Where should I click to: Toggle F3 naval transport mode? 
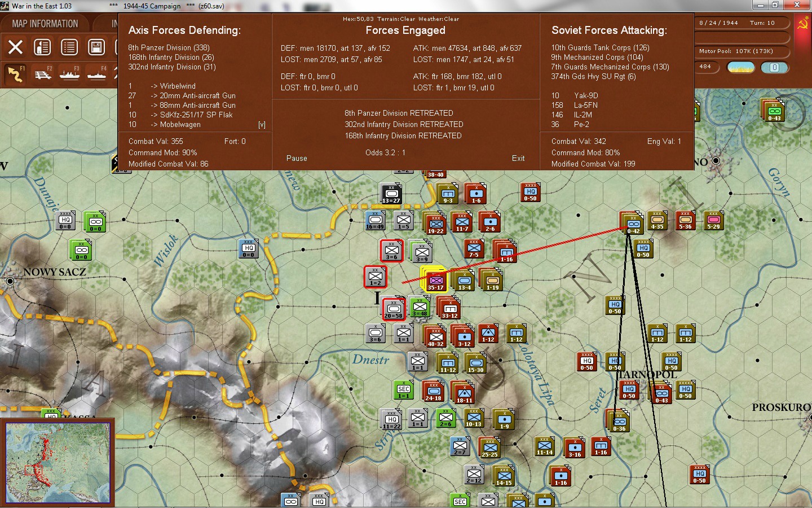69,74
